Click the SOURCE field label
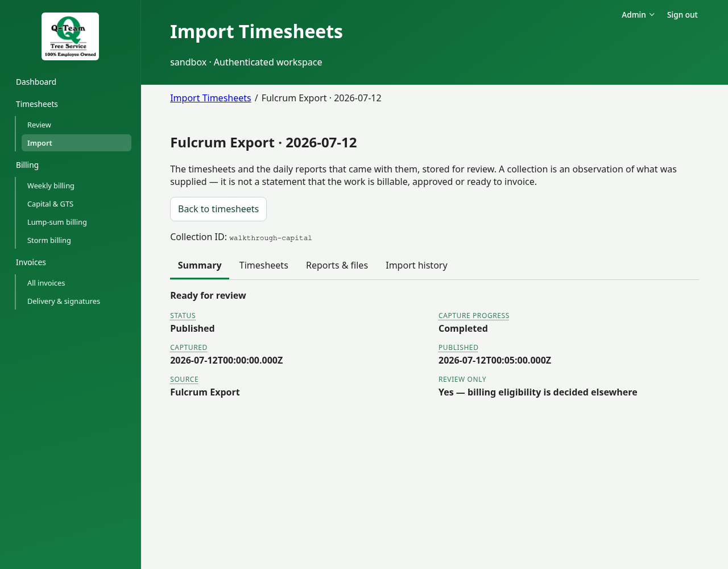Screen dimensions: 728x569 tap(184, 379)
